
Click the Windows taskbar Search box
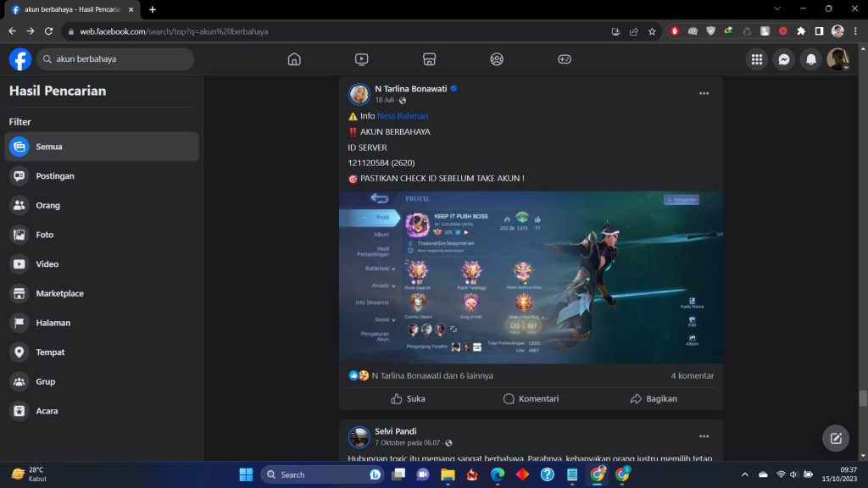coord(323,474)
